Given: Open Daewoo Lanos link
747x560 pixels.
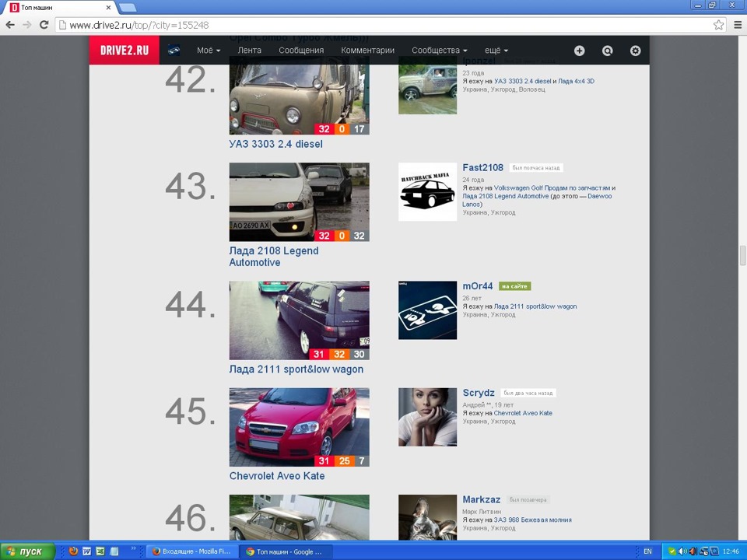Looking at the screenshot, I should [x=537, y=200].
